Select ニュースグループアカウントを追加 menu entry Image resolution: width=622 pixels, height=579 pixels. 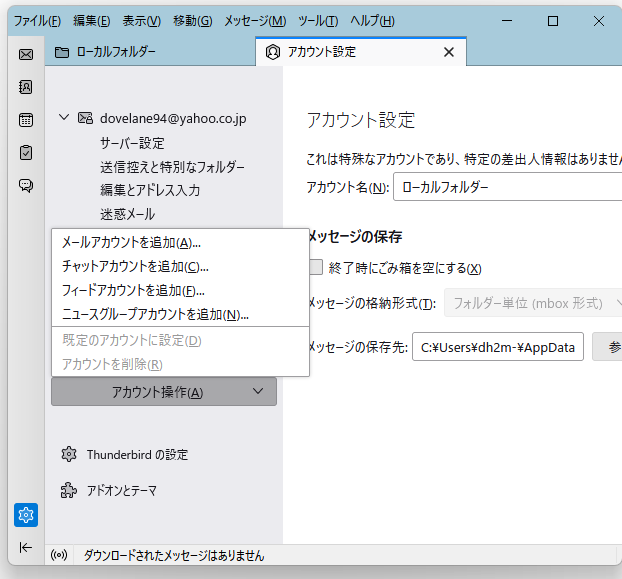(180, 314)
